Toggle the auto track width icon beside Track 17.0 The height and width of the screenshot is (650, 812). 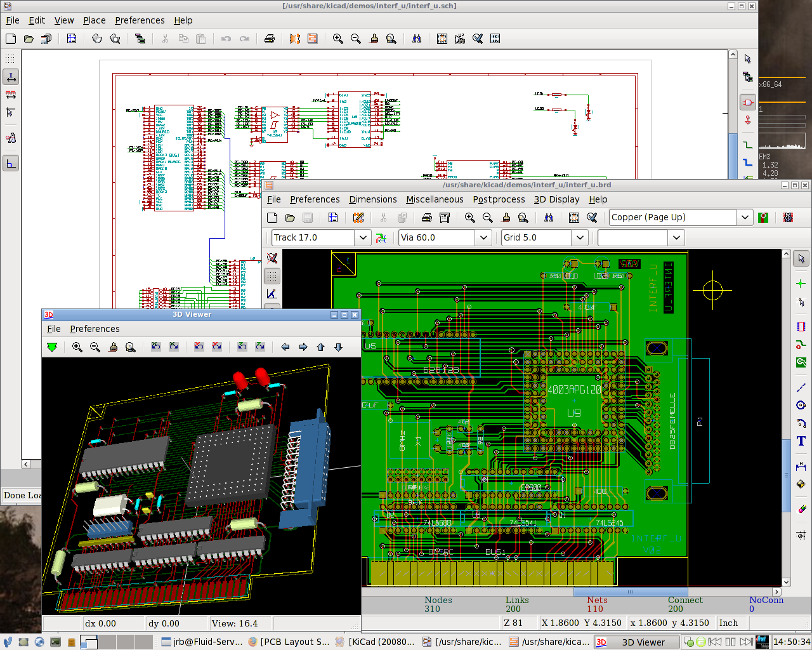pos(381,238)
